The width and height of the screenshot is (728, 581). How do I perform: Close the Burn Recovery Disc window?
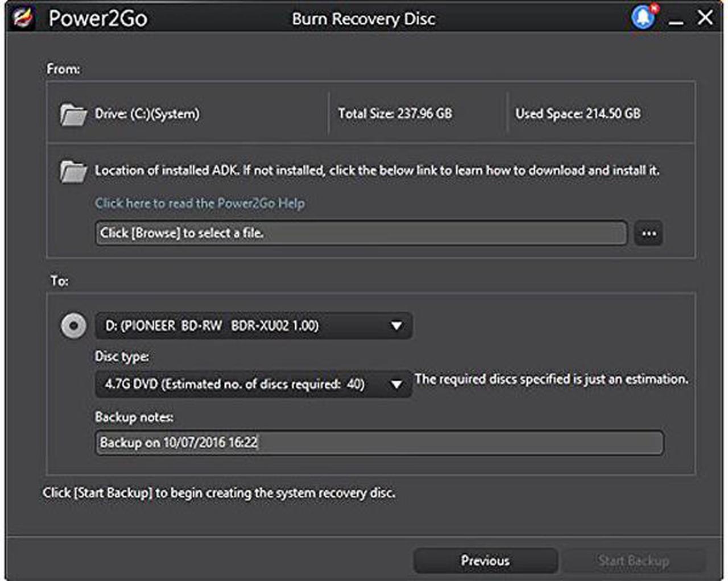click(705, 18)
